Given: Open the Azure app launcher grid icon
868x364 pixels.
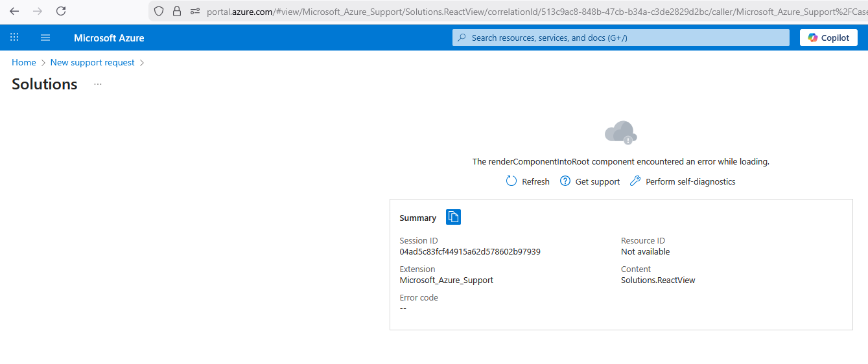Looking at the screenshot, I should click(14, 38).
